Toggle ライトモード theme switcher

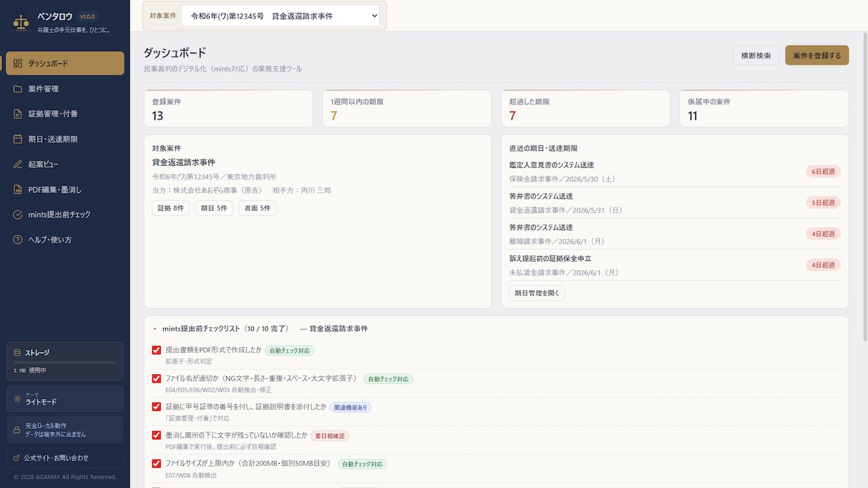point(65,399)
